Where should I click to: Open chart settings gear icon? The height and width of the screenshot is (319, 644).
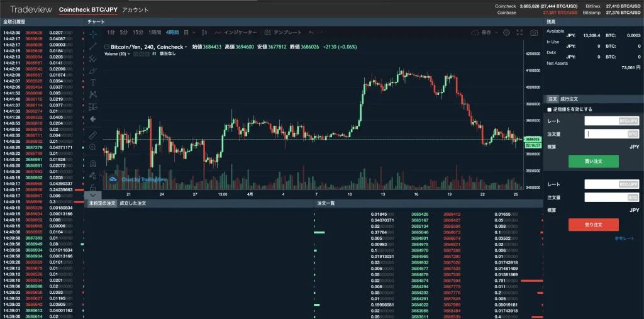(x=507, y=33)
